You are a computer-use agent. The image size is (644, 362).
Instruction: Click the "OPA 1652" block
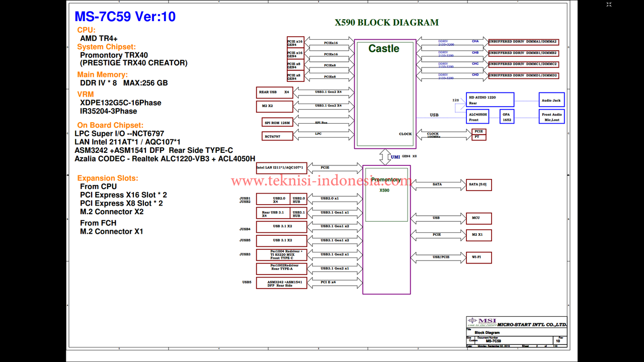[x=507, y=117]
